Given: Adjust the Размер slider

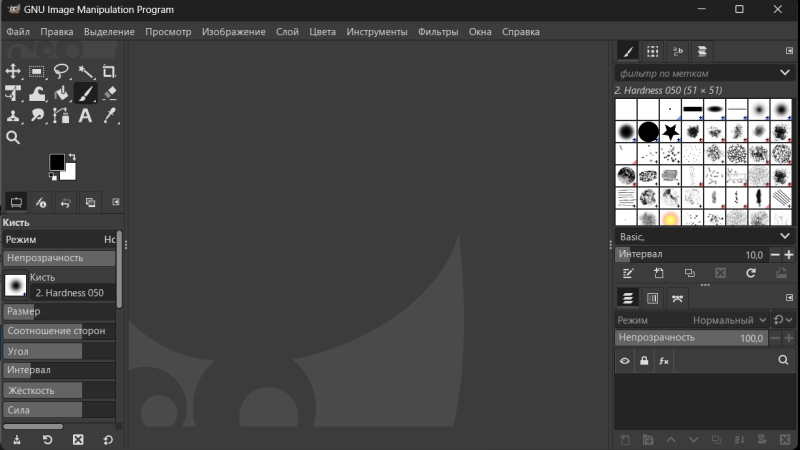Looking at the screenshot, I should point(59,311).
